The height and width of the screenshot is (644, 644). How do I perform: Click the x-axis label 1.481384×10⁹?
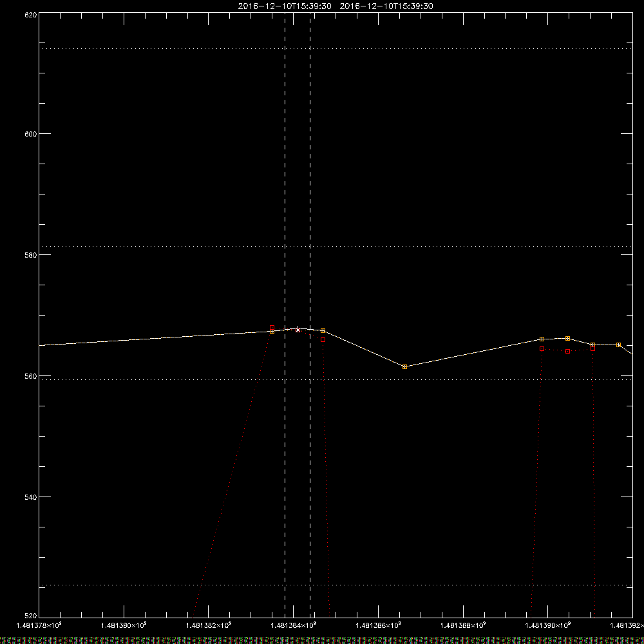[294, 625]
